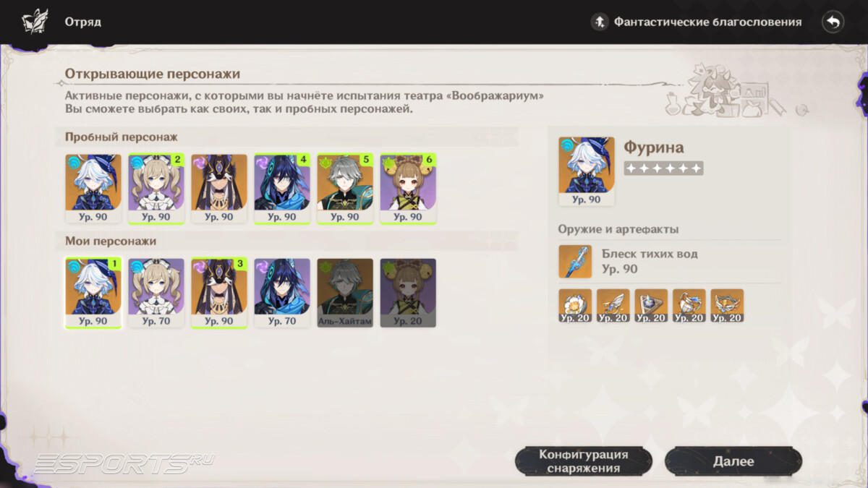Deselect my Furina numbered 1
The height and width of the screenshot is (488, 868).
coord(93,293)
